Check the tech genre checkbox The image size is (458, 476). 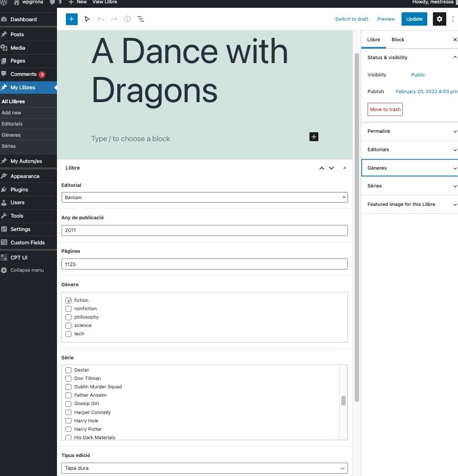[x=68, y=334]
